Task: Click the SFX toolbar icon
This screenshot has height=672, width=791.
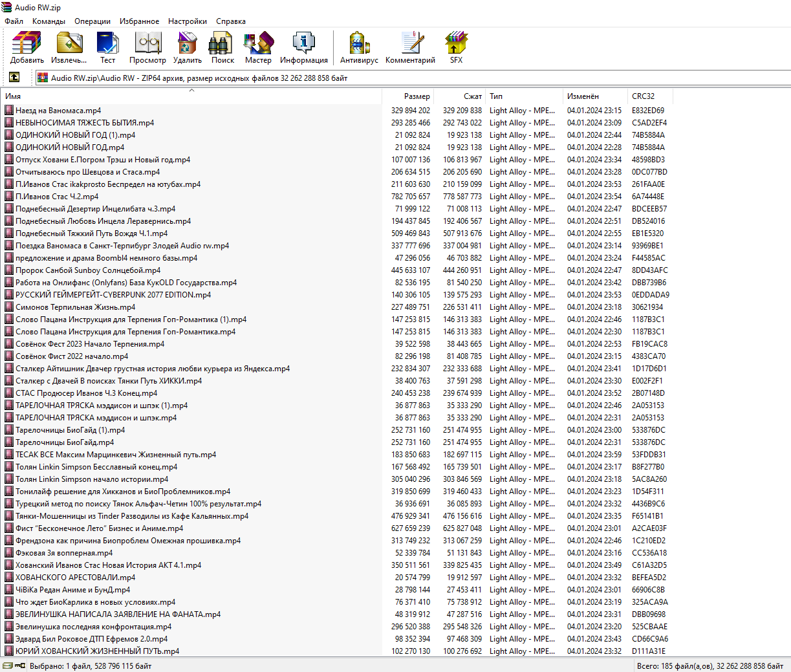Action: [456, 47]
